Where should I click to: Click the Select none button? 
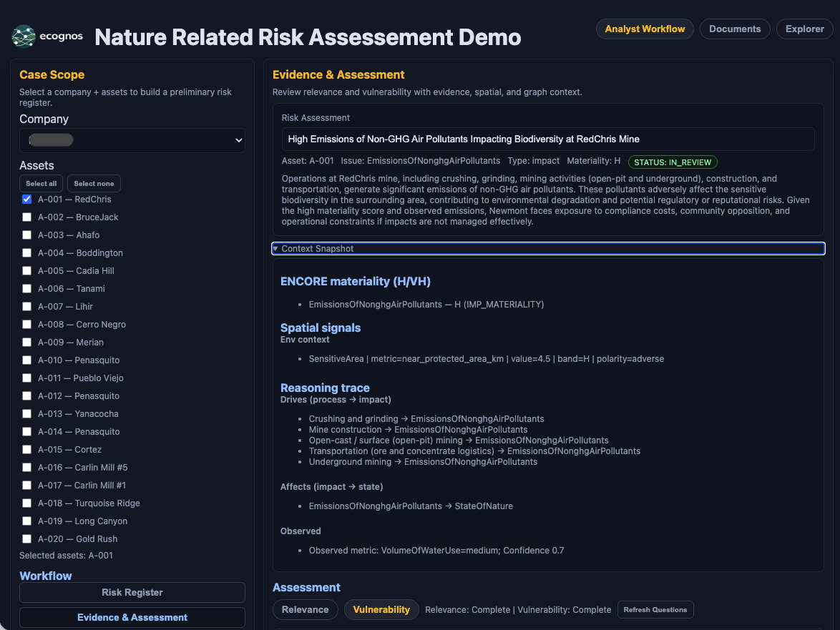(94, 184)
